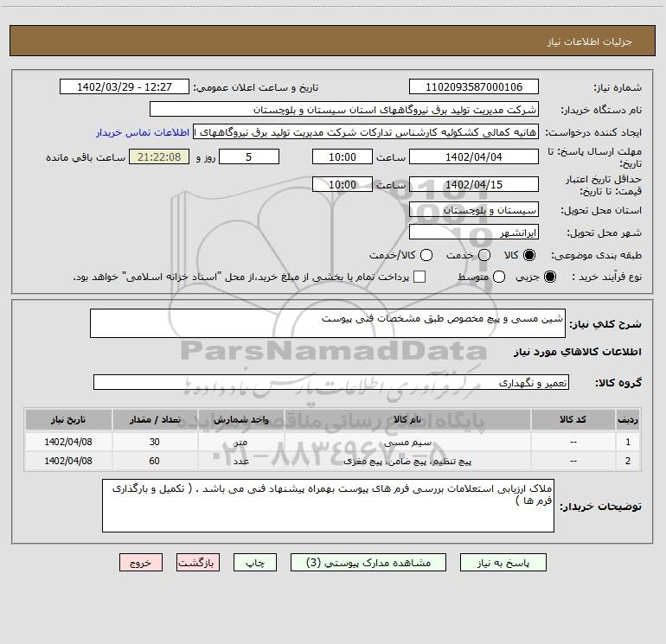Click the price validity time 10:00 field
The width and height of the screenshot is (666, 644).
(x=343, y=184)
